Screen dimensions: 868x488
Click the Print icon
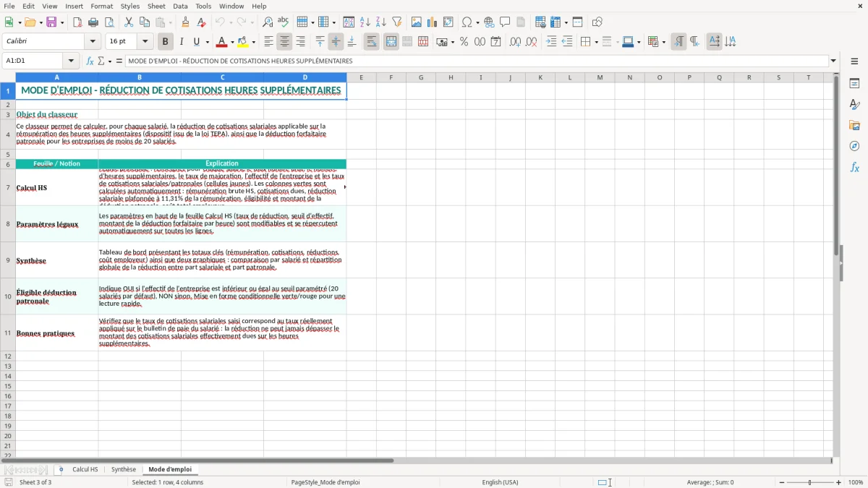(93, 22)
